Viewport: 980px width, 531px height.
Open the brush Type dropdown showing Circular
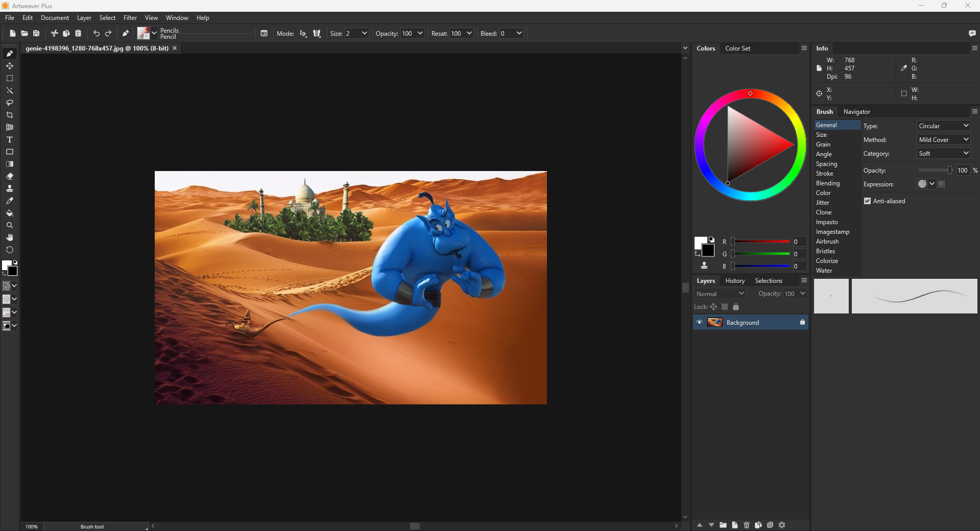943,126
